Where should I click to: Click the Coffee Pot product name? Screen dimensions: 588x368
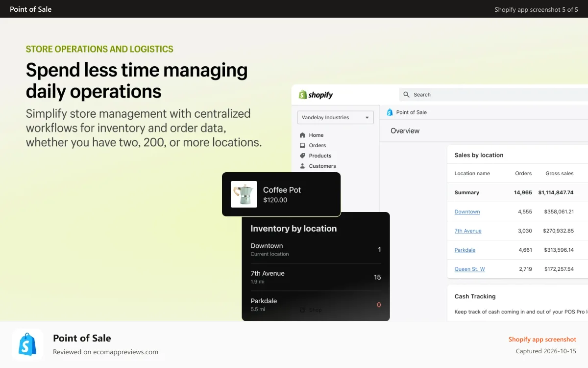click(x=282, y=190)
